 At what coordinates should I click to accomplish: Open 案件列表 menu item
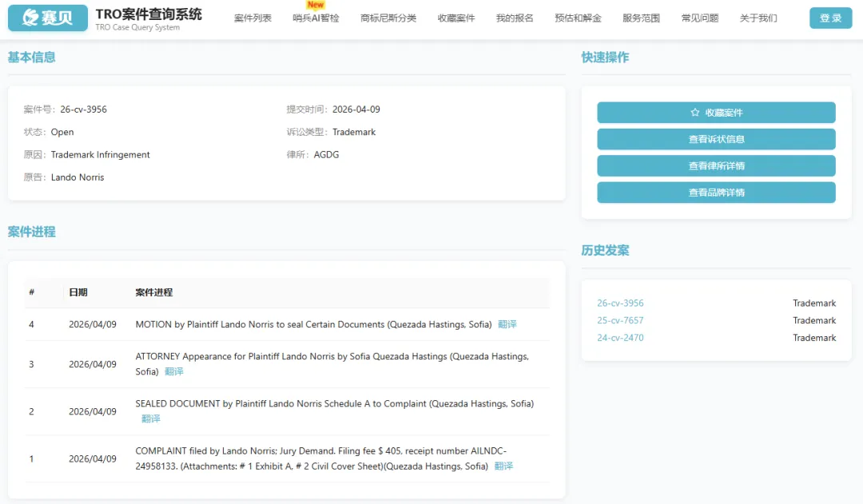[x=253, y=18]
